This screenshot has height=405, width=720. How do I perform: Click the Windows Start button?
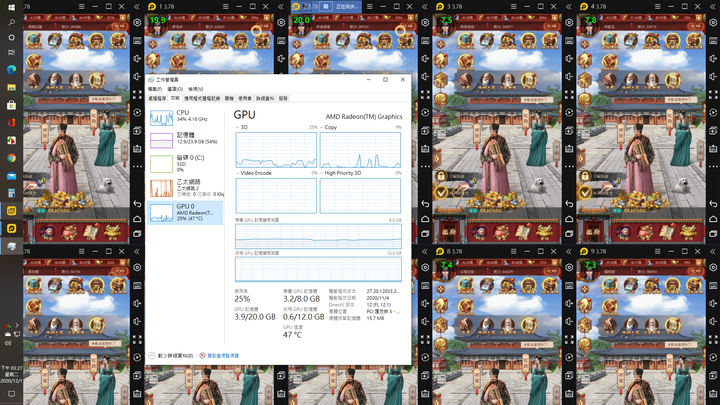tap(11, 7)
